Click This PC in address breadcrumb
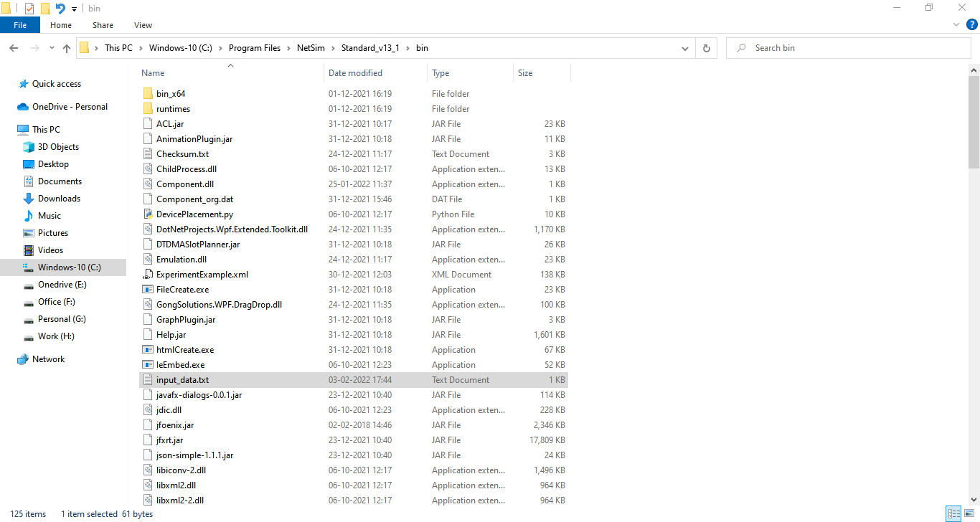 [x=118, y=48]
